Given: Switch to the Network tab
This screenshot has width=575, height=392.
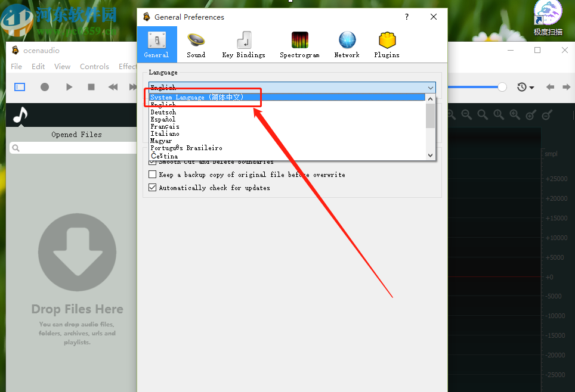Looking at the screenshot, I should [x=347, y=45].
